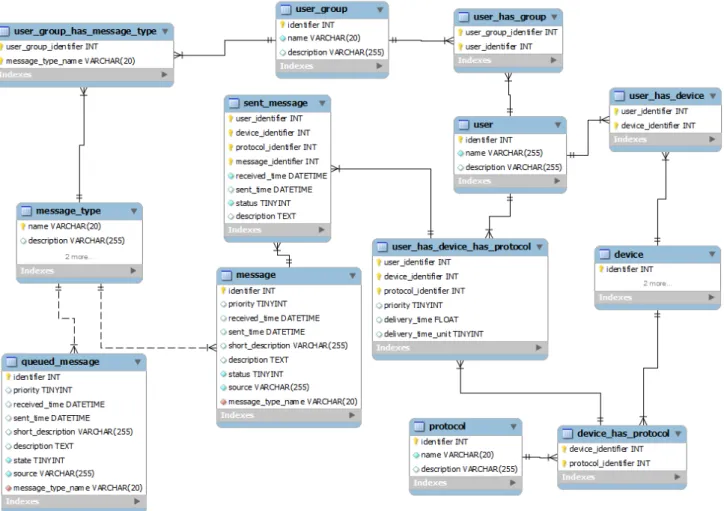Click the red foreign key icon in message table
Viewport: 724px width, 511px height.
pos(223,402)
